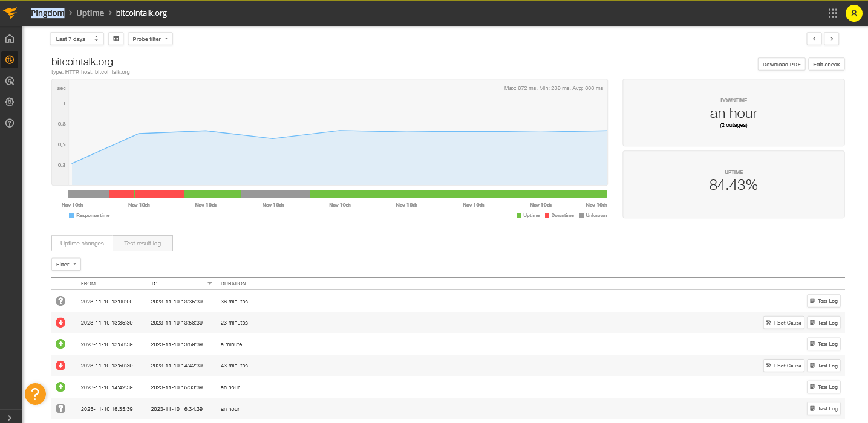The width and height of the screenshot is (868, 423).
Task: Click the 2023-11-10 14:42:39 to cell
Action: click(177, 366)
